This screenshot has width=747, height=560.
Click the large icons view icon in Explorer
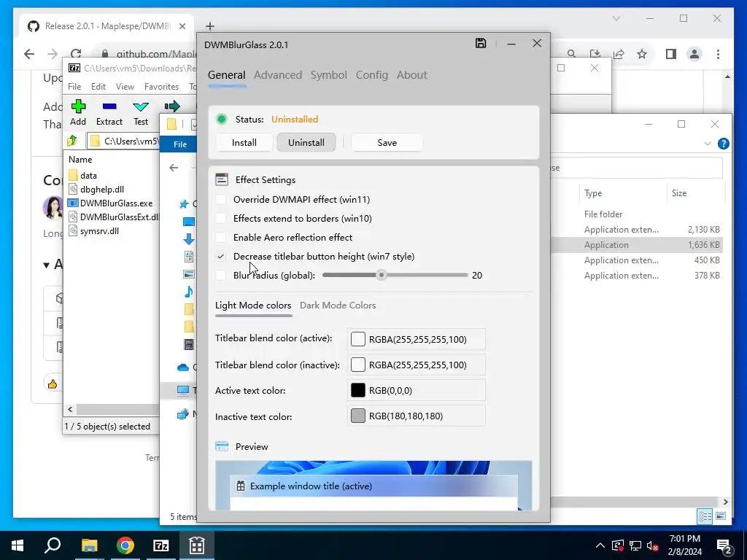point(721,516)
